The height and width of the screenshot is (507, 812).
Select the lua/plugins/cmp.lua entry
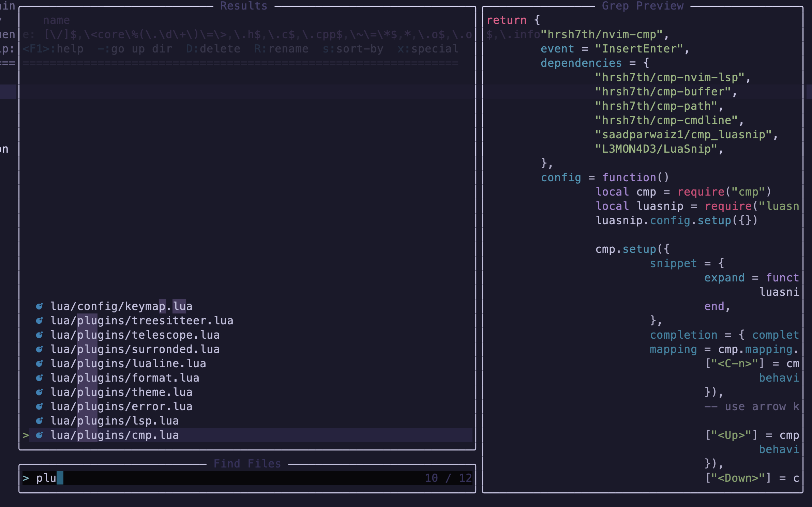click(115, 435)
